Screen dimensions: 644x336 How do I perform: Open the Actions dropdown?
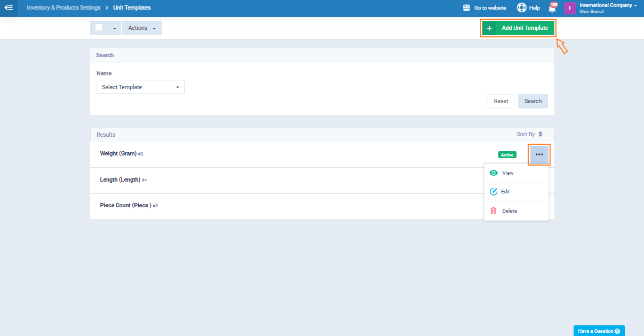141,28
